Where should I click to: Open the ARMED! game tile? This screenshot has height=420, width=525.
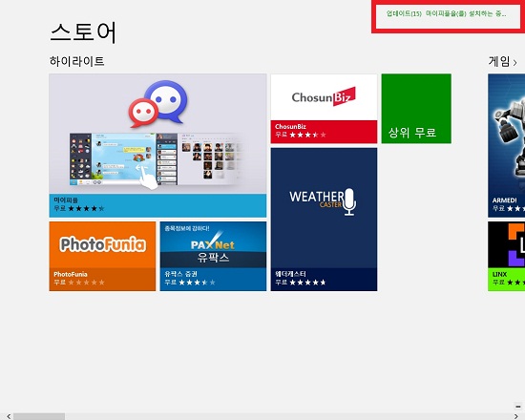point(506,146)
